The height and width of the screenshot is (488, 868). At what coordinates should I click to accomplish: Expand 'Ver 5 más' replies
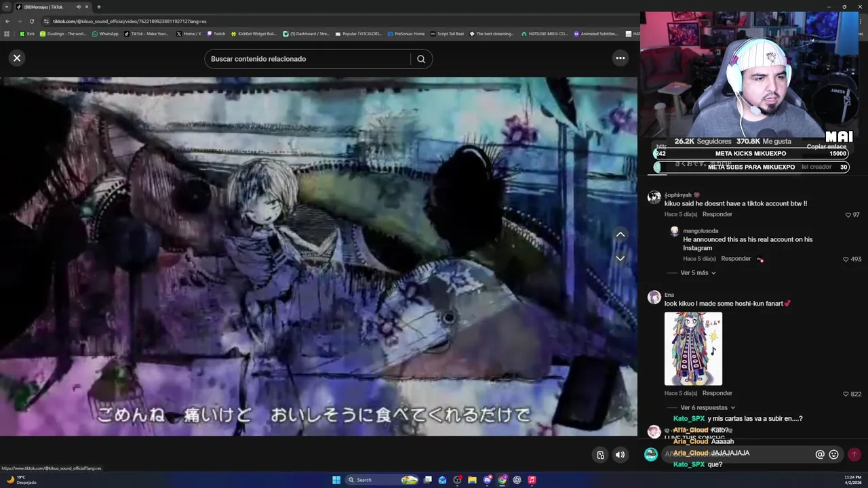click(698, 272)
